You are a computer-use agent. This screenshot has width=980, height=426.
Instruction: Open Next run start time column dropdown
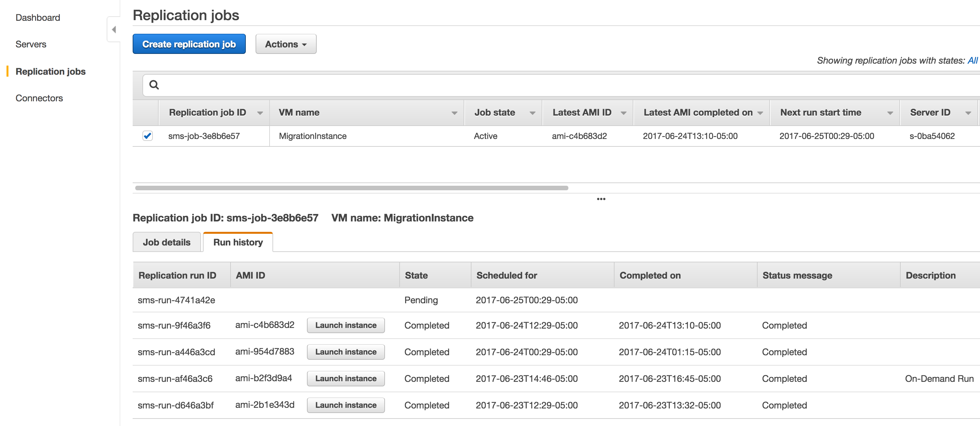[890, 113]
